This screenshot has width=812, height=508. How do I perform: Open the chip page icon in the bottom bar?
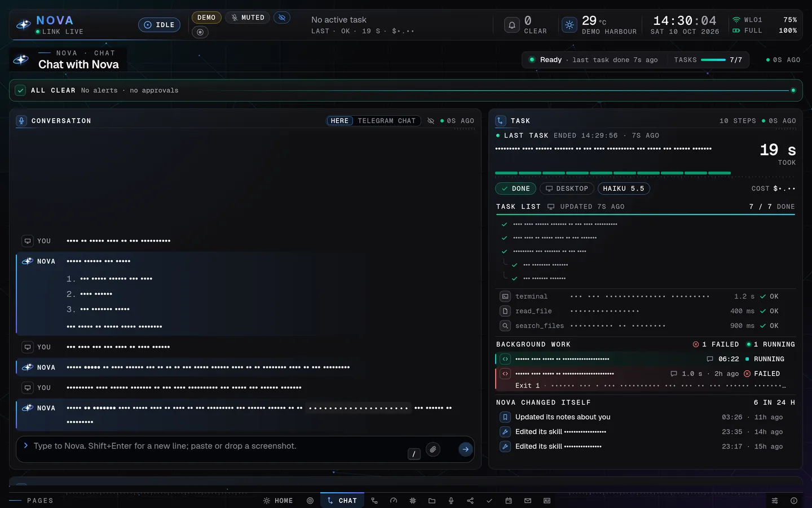pyautogui.click(x=413, y=501)
